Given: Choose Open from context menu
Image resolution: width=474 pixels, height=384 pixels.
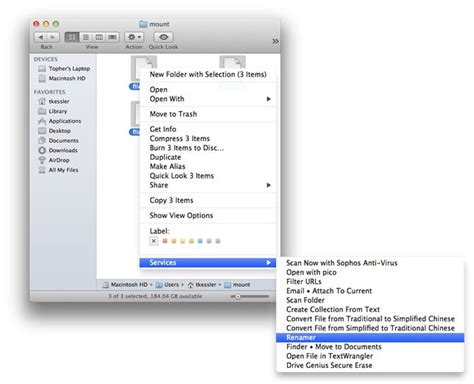Looking at the screenshot, I should coord(208,89).
